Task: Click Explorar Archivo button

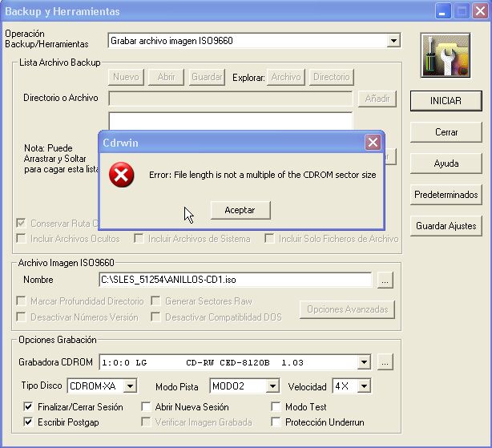Action: pyautogui.click(x=286, y=77)
